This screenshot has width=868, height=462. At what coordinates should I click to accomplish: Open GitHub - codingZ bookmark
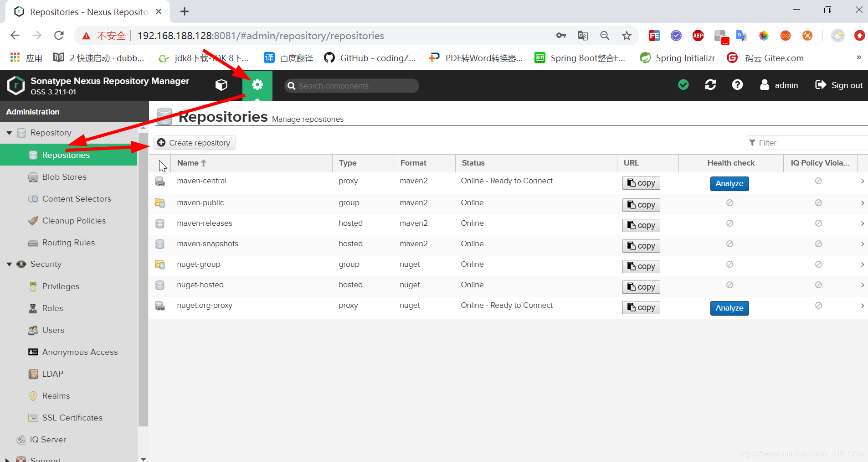coord(370,58)
